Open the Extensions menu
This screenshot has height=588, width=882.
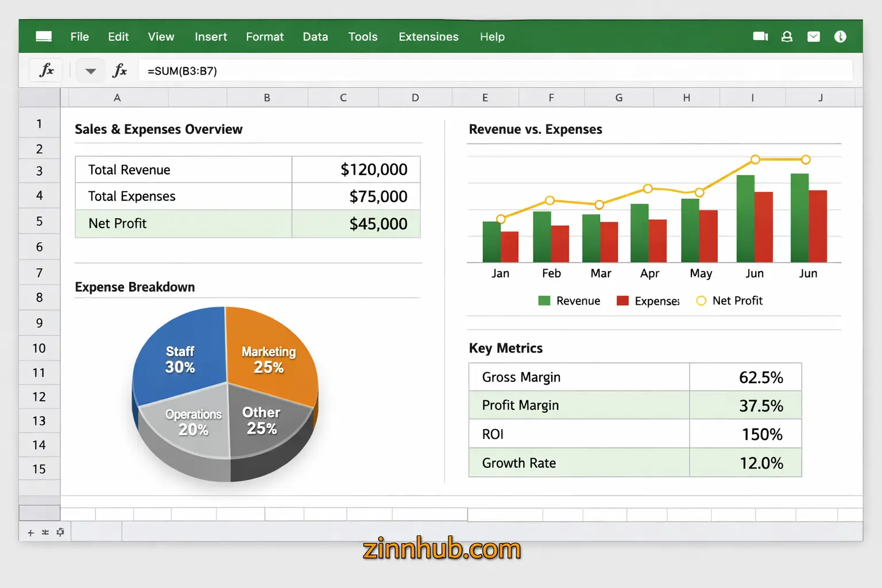pos(428,37)
